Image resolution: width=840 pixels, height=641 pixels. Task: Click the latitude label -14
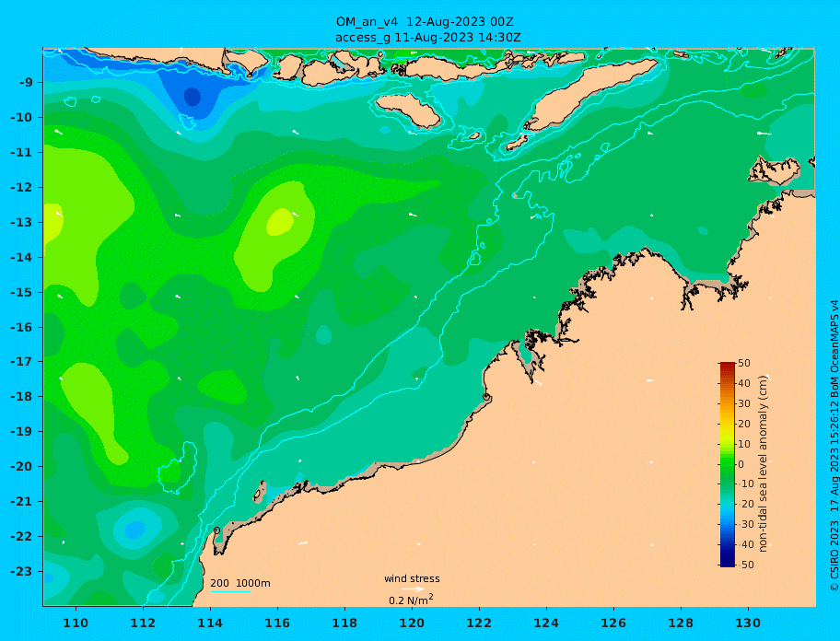22,257
